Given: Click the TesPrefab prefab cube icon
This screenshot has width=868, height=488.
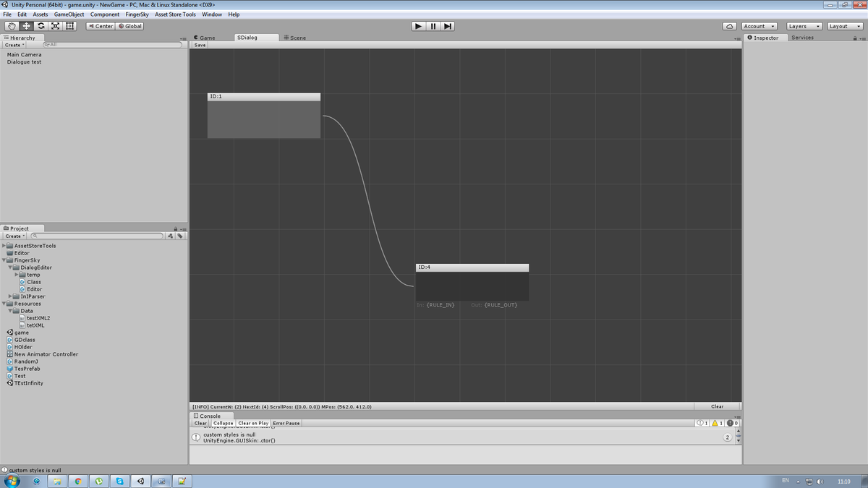Looking at the screenshot, I should (x=9, y=369).
